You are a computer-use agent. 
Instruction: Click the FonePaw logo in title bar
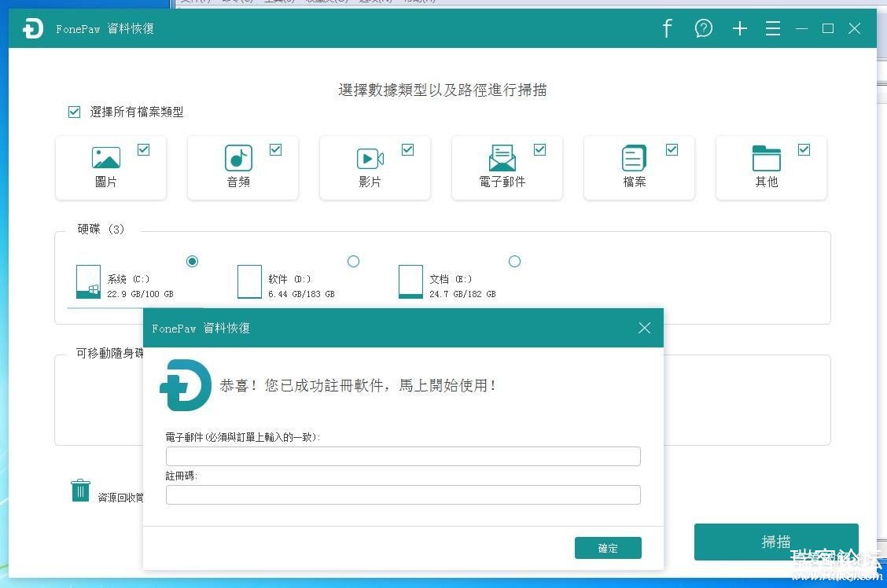pyautogui.click(x=33, y=28)
